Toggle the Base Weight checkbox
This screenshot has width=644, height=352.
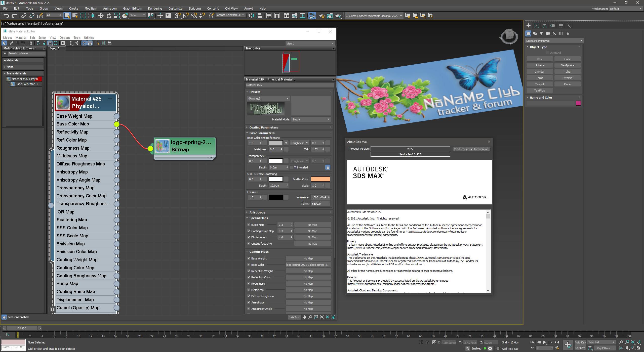tap(249, 258)
